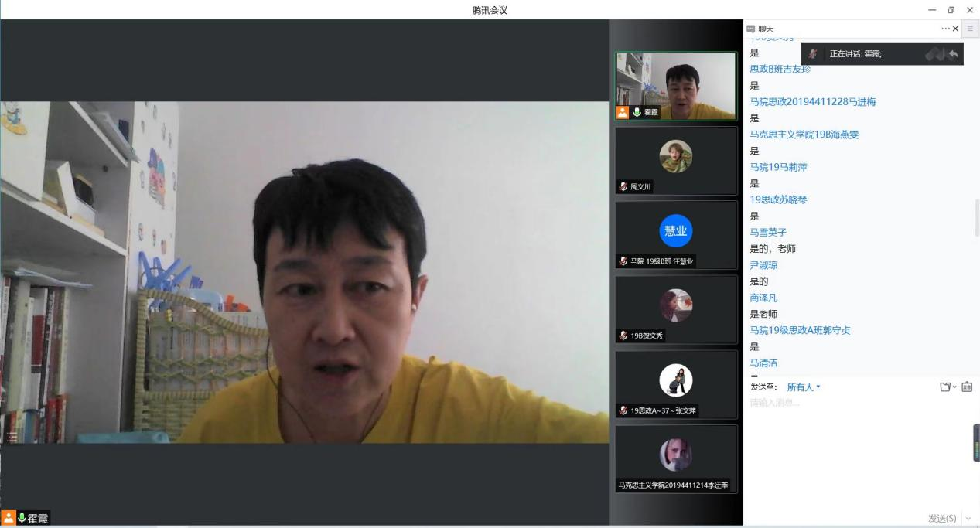Open the hamburger menu beside chat panel
The width and height of the screenshot is (980, 528).
coord(970,29)
